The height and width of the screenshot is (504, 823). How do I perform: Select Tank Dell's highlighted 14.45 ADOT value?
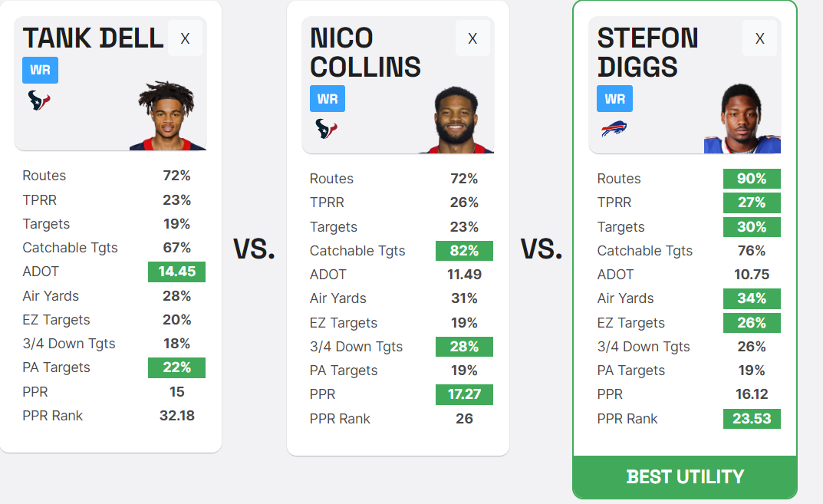pos(177,272)
